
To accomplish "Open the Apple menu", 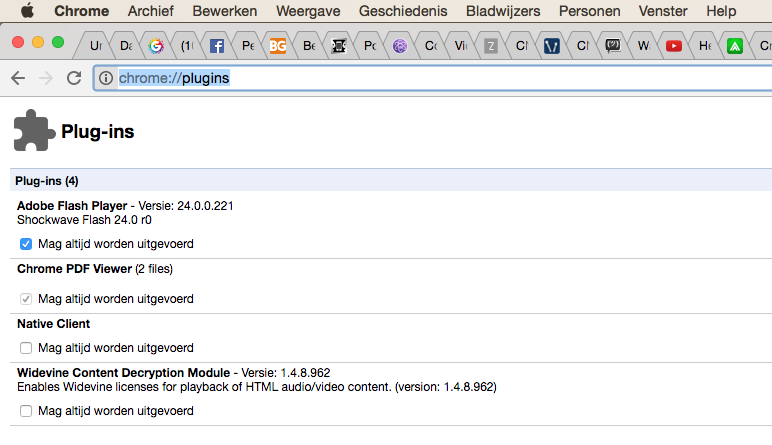I will (x=28, y=10).
